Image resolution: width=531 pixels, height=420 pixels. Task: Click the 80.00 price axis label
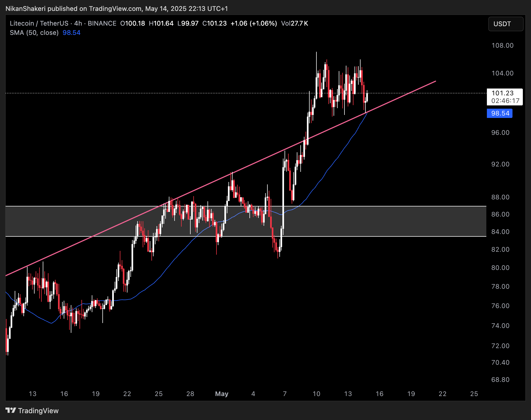(500, 268)
